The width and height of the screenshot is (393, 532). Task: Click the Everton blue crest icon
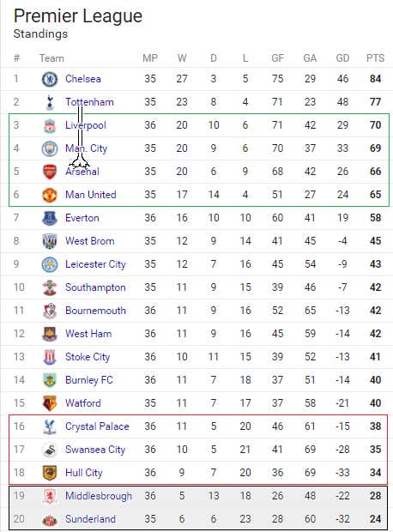[50, 218]
